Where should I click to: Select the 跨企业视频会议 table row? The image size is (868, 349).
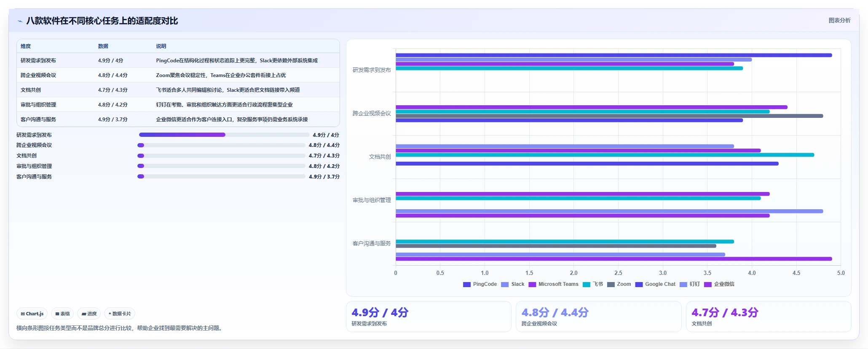[178, 75]
